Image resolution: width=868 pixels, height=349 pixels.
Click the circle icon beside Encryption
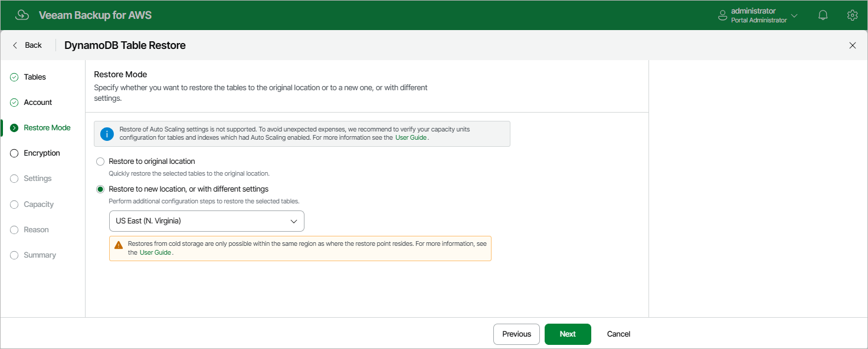14,153
